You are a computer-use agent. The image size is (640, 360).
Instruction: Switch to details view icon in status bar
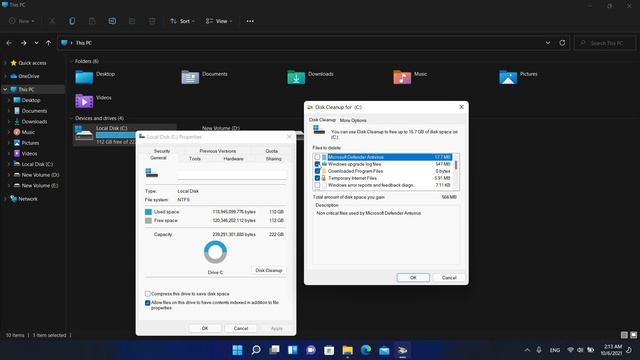[x=624, y=335]
